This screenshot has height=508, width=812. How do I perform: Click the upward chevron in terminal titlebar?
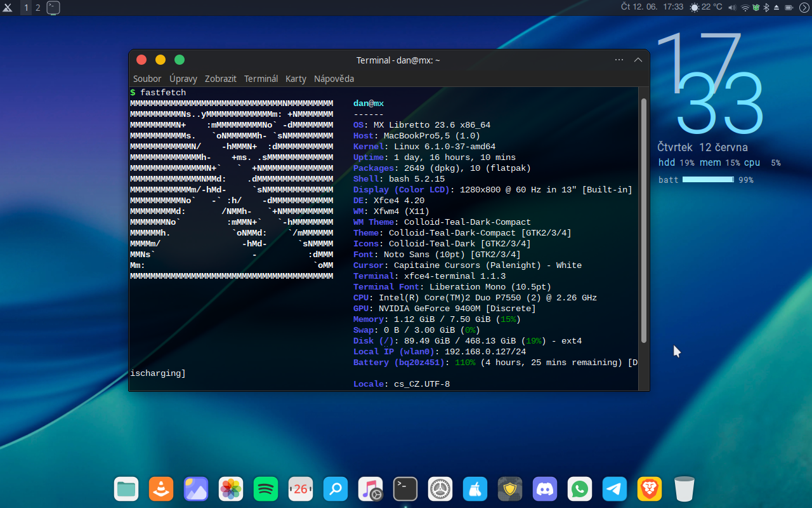638,60
